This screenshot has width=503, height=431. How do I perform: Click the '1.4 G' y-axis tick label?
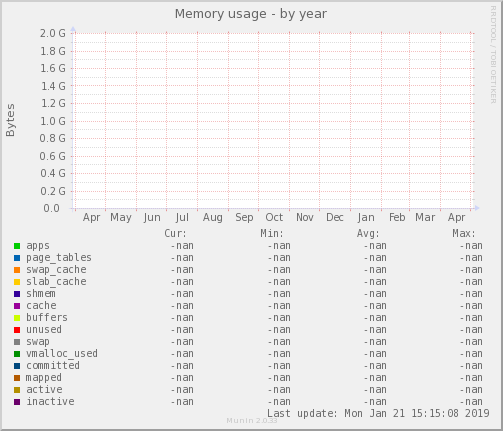coord(53,86)
